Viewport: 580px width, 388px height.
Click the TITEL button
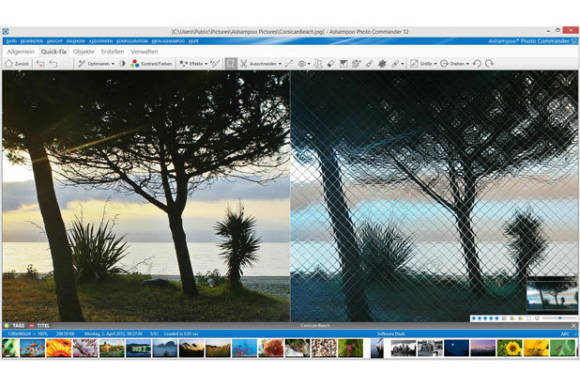coord(40,325)
